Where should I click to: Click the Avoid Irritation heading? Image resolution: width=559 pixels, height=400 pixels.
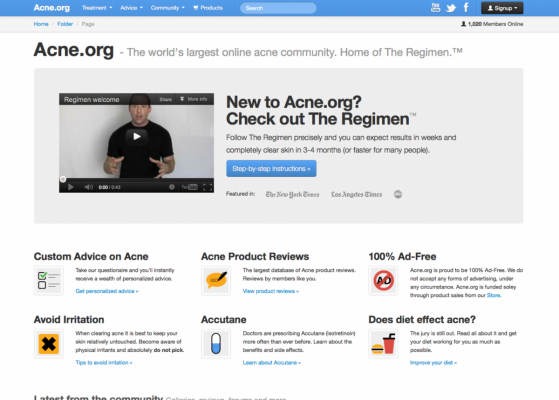pos(69,319)
